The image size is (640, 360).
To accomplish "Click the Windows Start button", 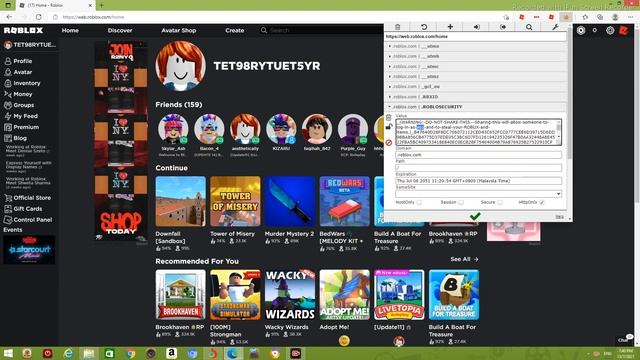I will click(x=8, y=353).
